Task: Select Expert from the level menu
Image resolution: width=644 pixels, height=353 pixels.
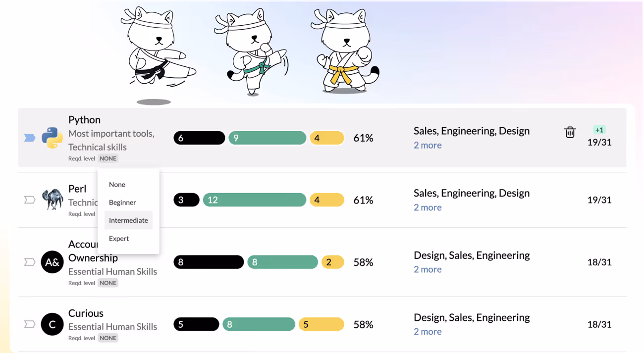Action: pos(119,238)
